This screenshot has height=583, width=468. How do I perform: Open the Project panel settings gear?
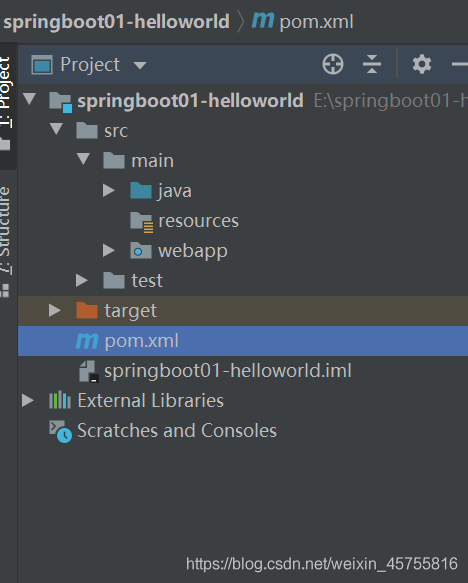click(x=422, y=64)
